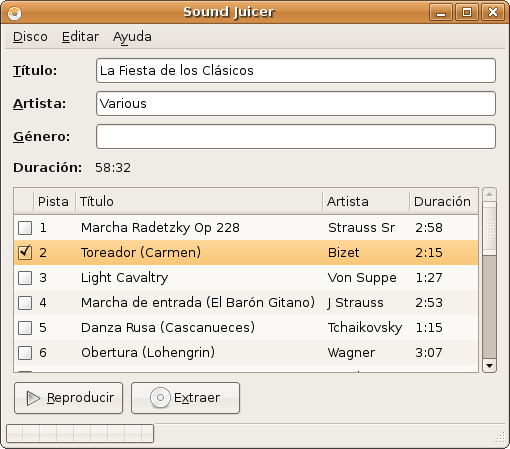Click duration 1:15 of Danza Rusa
The image size is (510, 449).
[x=429, y=328]
